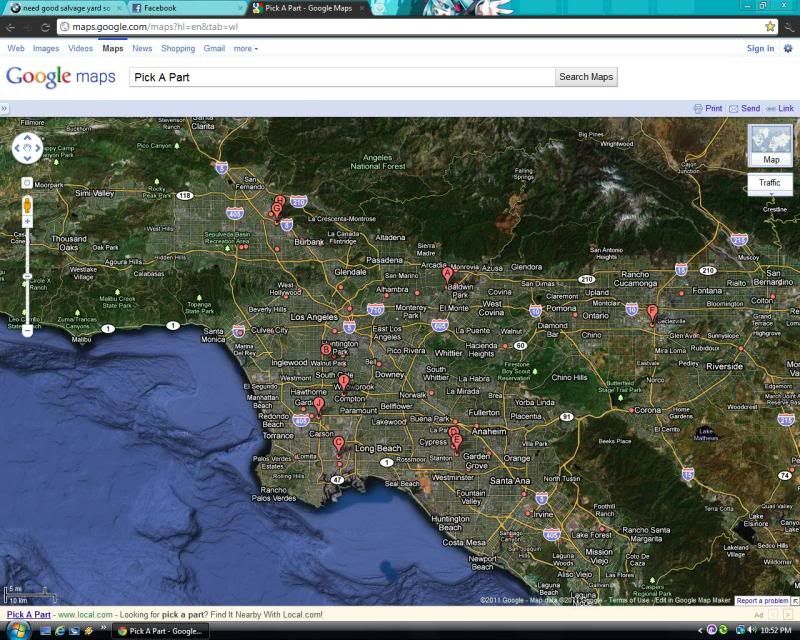Image resolution: width=800 pixels, height=640 pixels.
Task: Reload the current page
Action: coord(45,27)
